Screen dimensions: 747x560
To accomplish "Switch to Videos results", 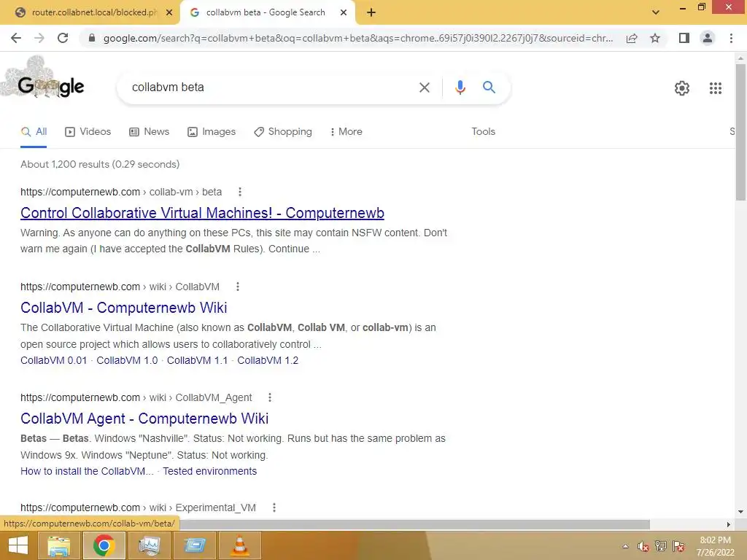I will pos(88,131).
